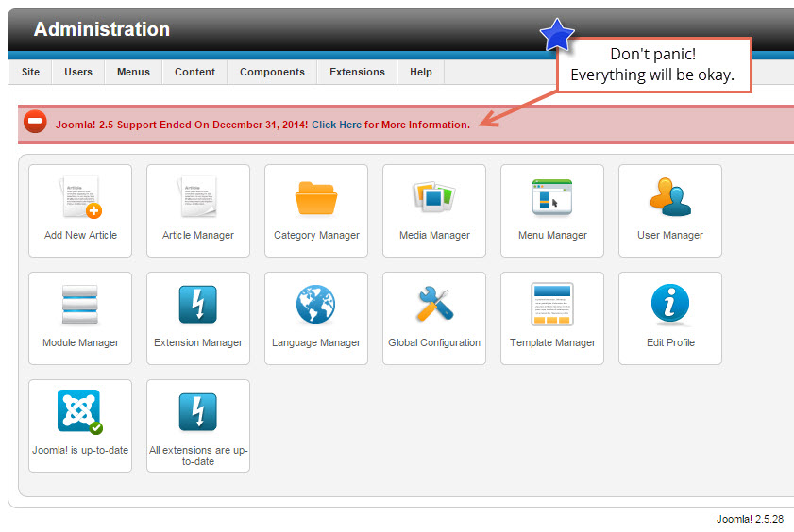794x532 pixels.
Task: Follow the 'Click Here' support link
Action: tap(336, 125)
